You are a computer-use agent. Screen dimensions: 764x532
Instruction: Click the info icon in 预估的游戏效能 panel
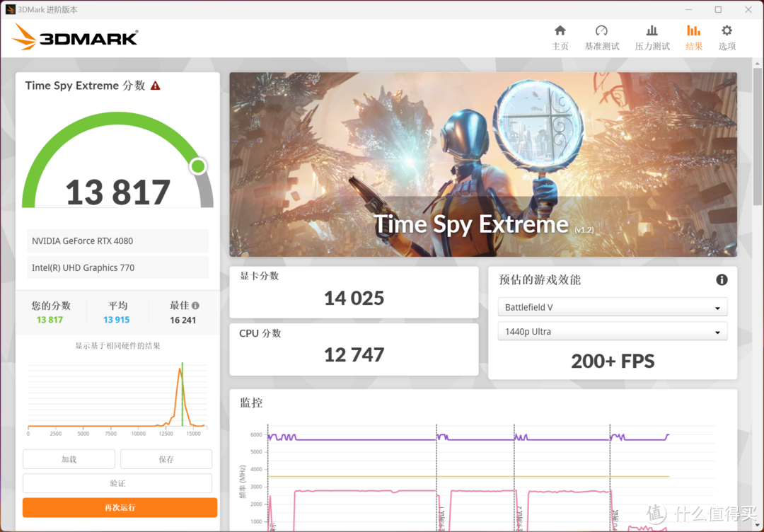[722, 279]
